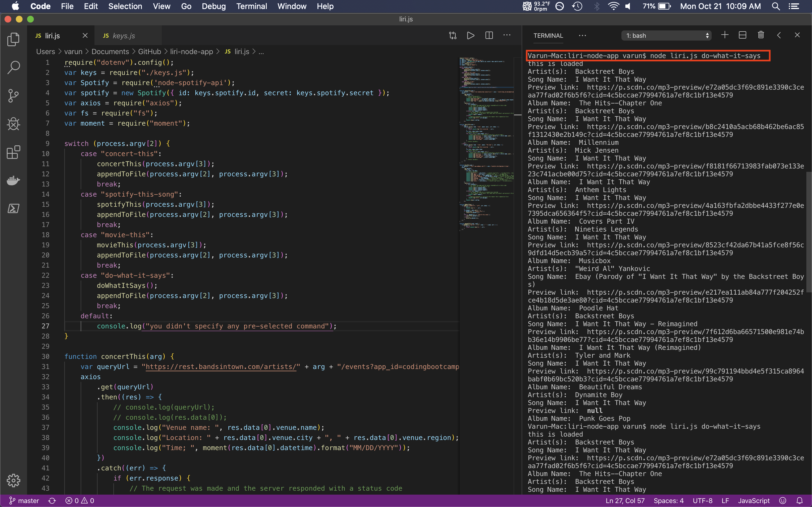
Task: Split the editor to the right
Action: click(x=489, y=35)
